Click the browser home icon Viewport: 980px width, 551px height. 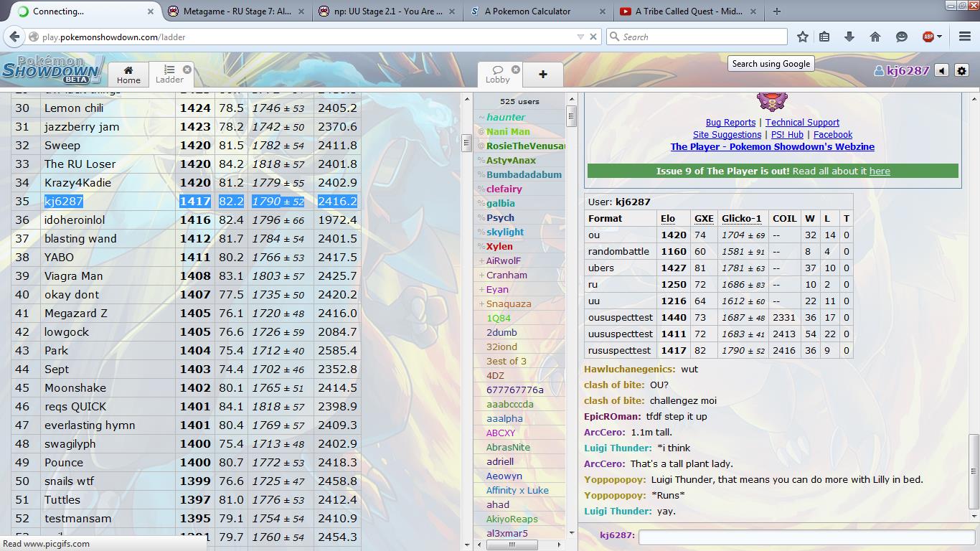click(875, 37)
